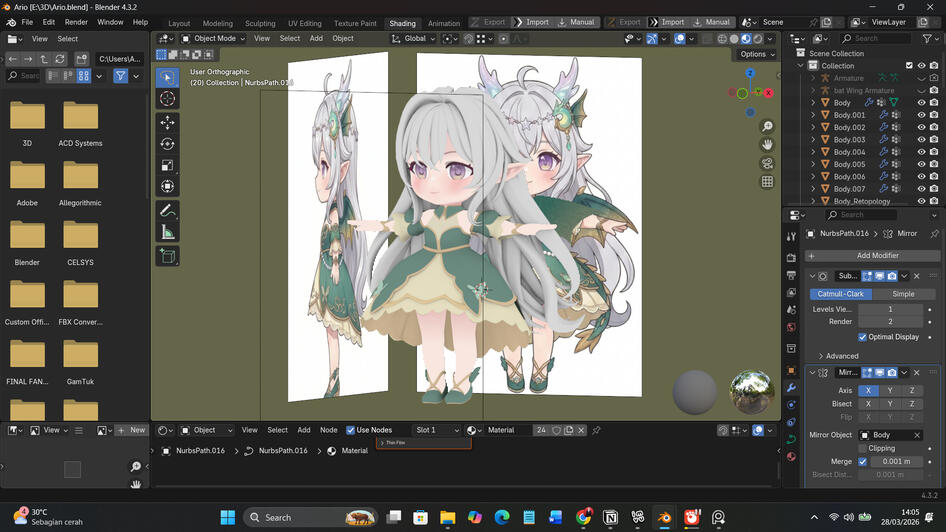Open the Render properties tab icon
The width and height of the screenshot is (946, 532).
pyautogui.click(x=792, y=258)
